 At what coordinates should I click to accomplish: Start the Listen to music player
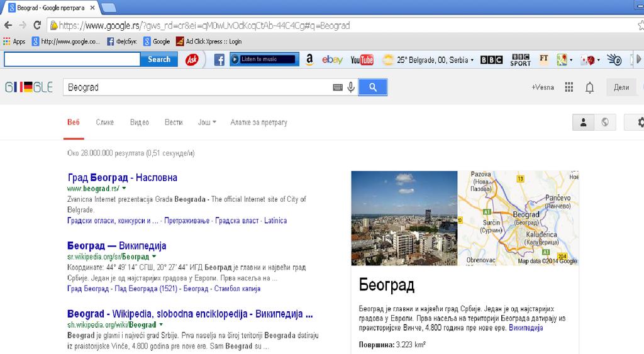click(264, 60)
